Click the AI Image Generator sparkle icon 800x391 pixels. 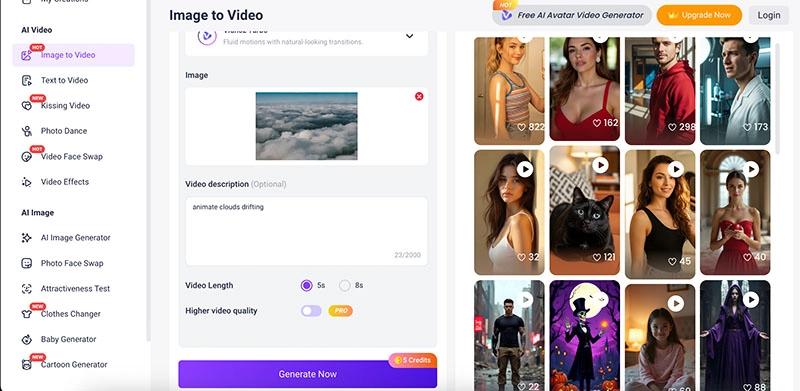tap(27, 238)
